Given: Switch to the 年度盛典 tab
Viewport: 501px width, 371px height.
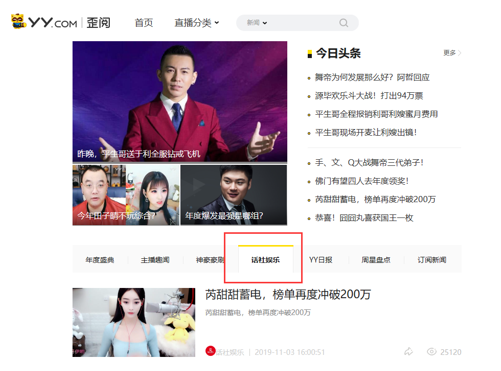Looking at the screenshot, I should pos(100,260).
